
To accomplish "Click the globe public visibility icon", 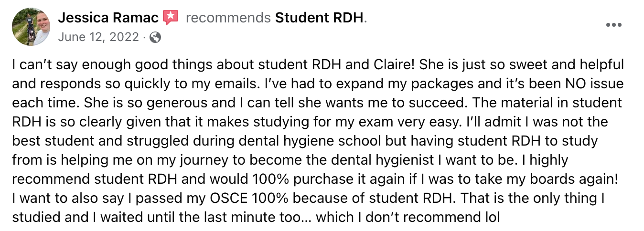I will click(x=155, y=37).
